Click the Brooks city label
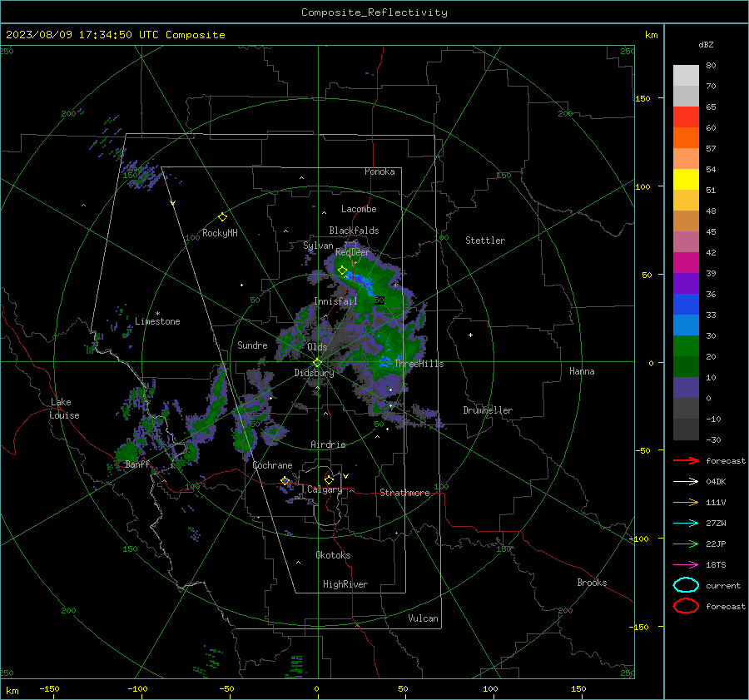 pyautogui.click(x=592, y=583)
